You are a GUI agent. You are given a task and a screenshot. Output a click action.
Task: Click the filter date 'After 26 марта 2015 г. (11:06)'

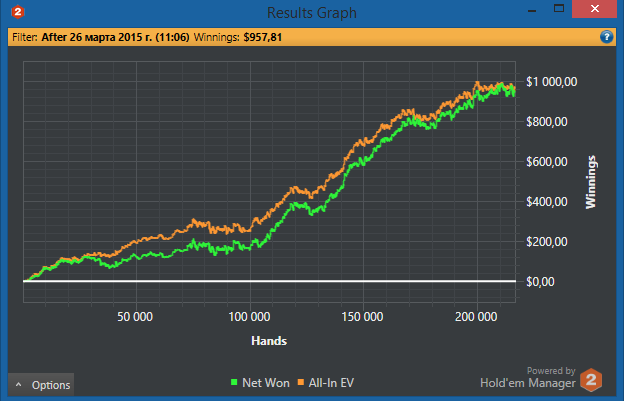115,37
